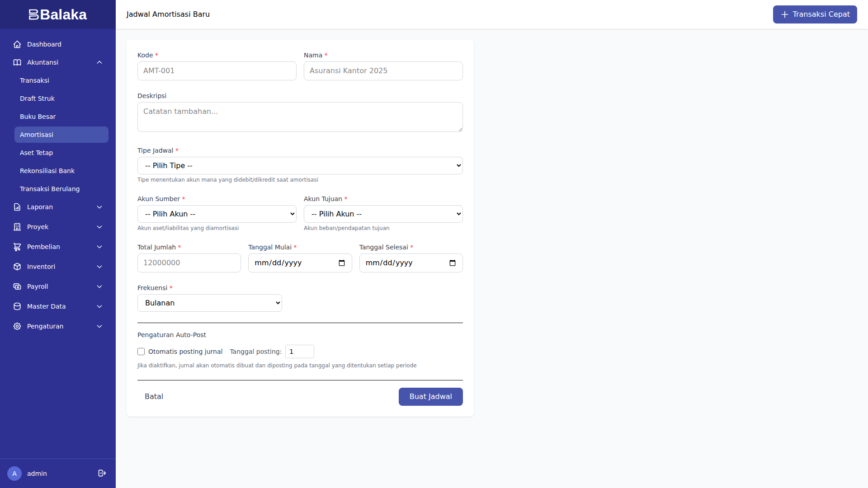Enable Otomatis posting jurnal checkbox

[x=141, y=352]
